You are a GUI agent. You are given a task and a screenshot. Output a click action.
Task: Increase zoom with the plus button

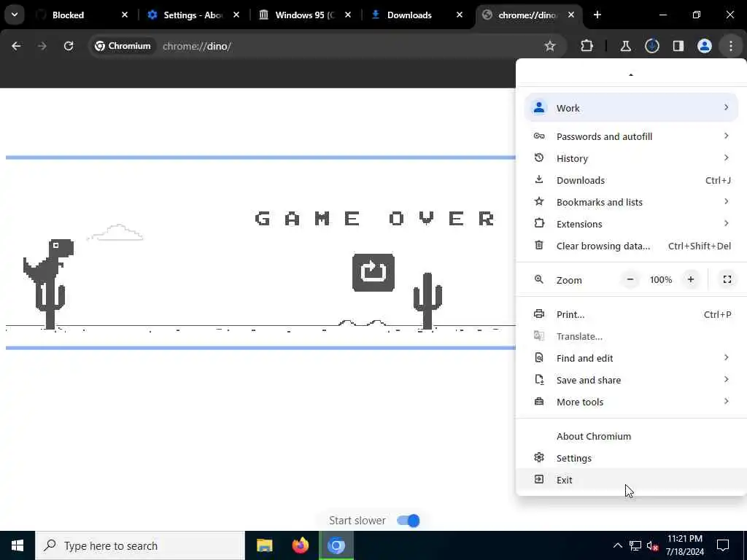(691, 279)
